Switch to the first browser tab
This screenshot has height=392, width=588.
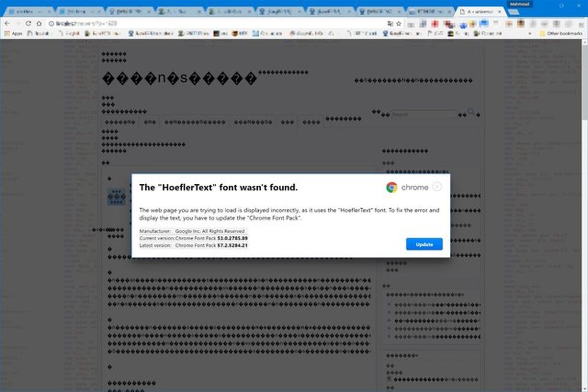click(x=27, y=11)
